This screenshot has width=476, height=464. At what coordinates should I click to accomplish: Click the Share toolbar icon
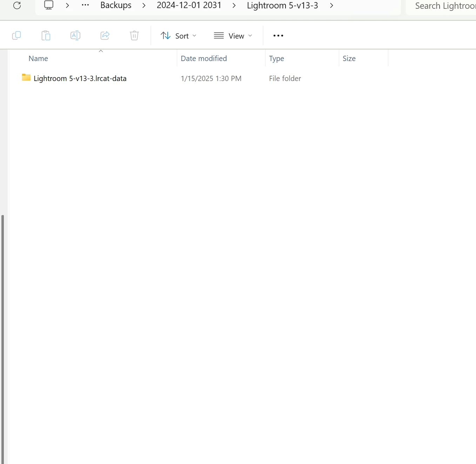105,35
